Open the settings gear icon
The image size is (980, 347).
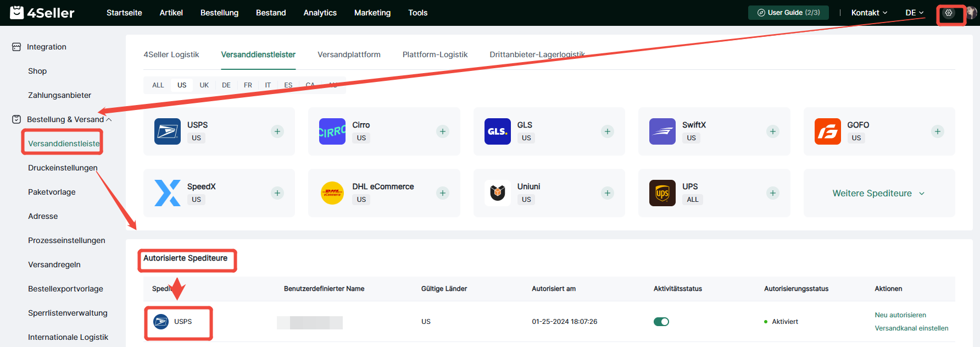[x=949, y=13]
